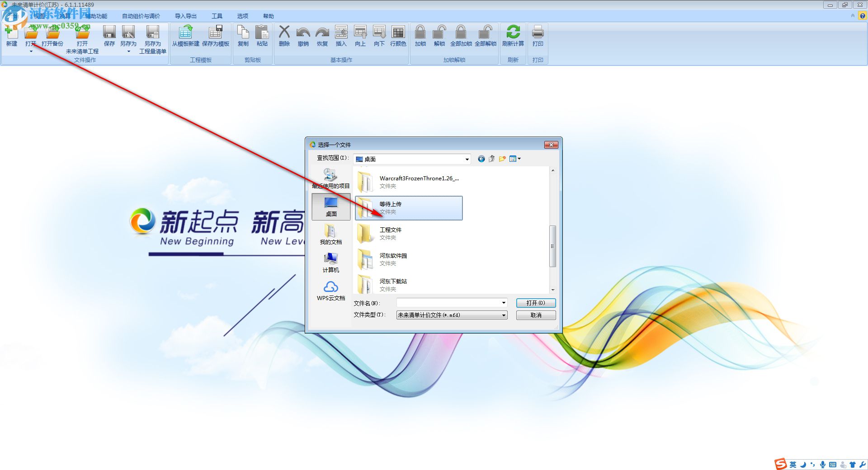
Task: Choose 打开未来清单工程 in the ribbon
Action: pyautogui.click(x=82, y=39)
